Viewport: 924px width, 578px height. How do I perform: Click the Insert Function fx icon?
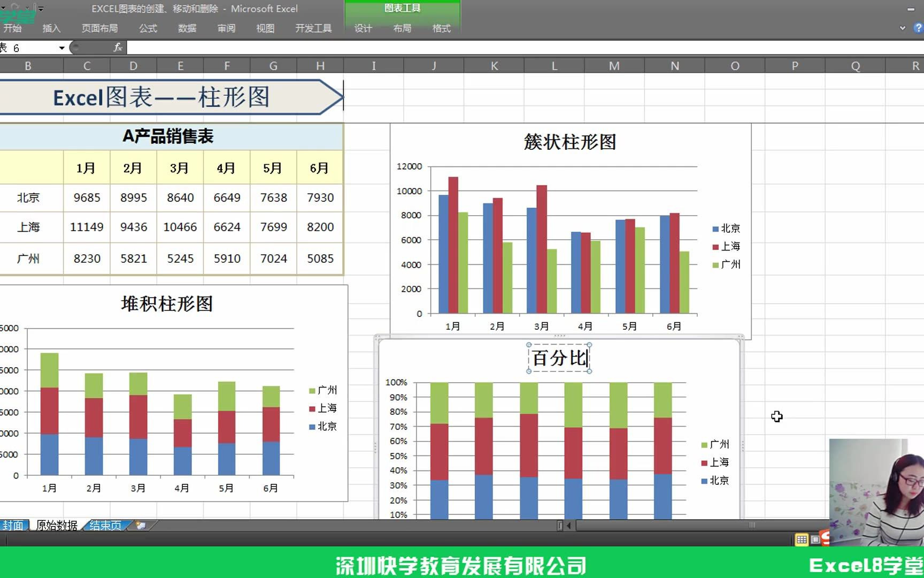(118, 48)
